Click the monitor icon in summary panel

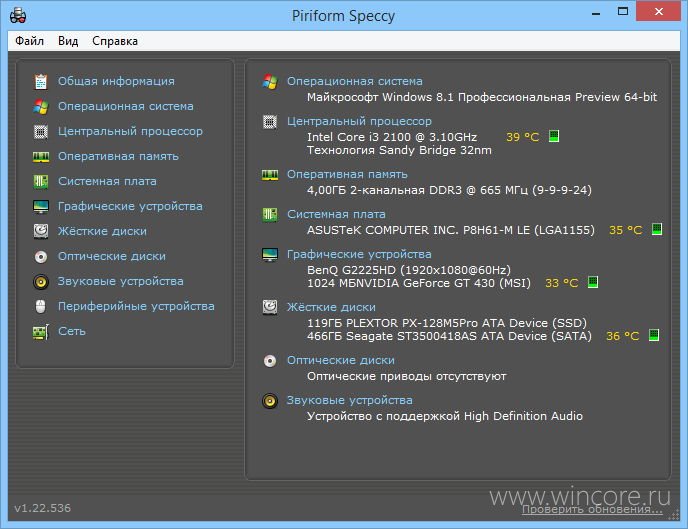click(x=270, y=254)
